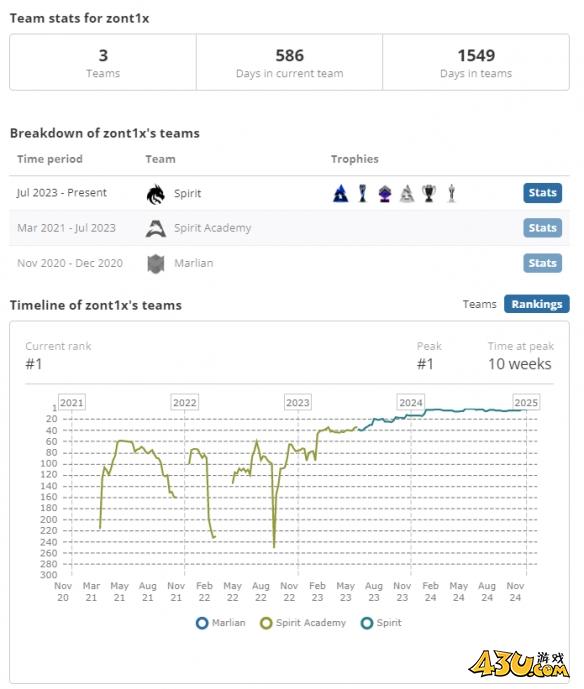The image size is (584, 689).
Task: Click the last silver statue trophy icon
Action: (451, 193)
